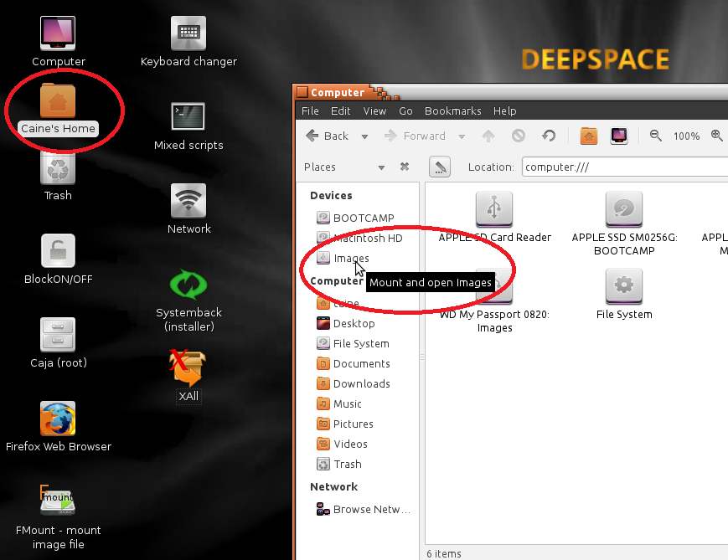This screenshot has height=560, width=728.
Task: Click the Stop loading toolbar icon
Action: (x=519, y=136)
